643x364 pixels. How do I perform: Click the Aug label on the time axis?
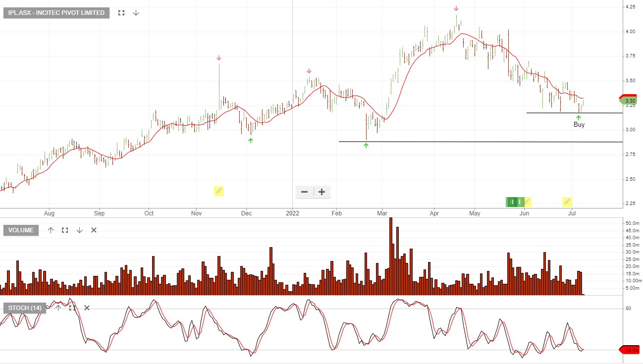(x=49, y=213)
